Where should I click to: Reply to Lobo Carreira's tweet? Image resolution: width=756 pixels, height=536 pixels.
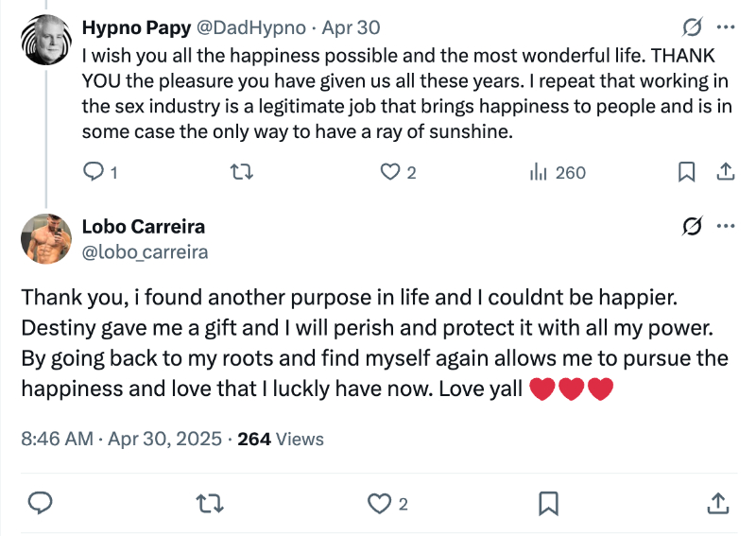(39, 503)
